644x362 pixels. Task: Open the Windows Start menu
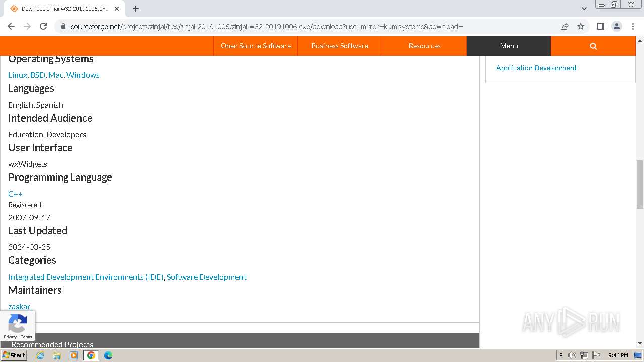[14, 355]
